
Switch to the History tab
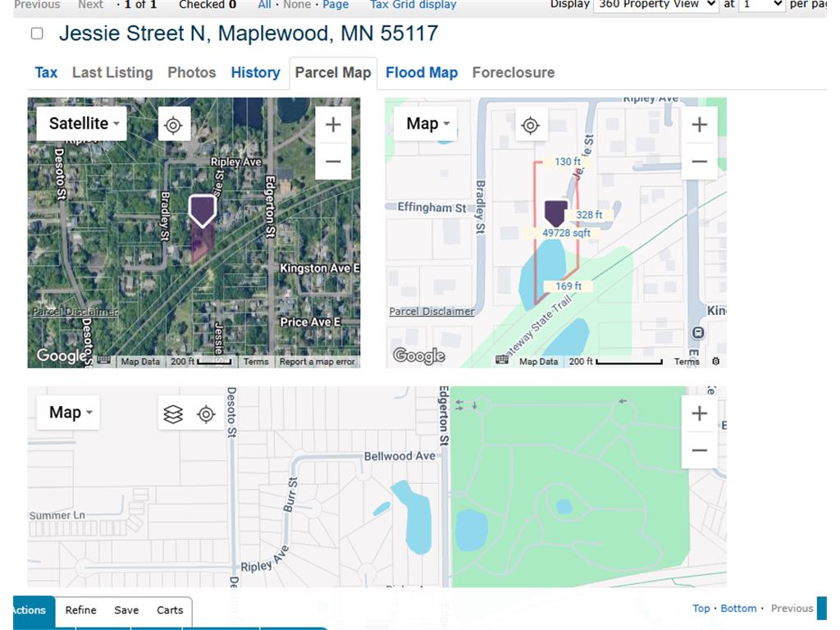[256, 72]
